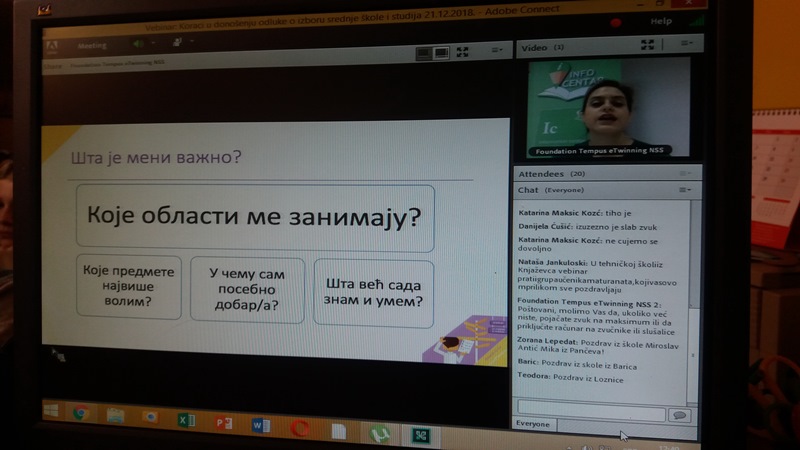Open the Windows Start button
800x450 pixels.
pyautogui.click(x=51, y=410)
